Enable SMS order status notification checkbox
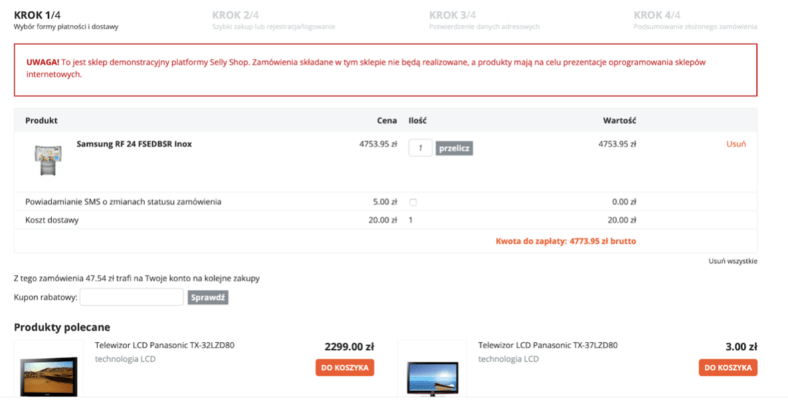 [x=414, y=202]
